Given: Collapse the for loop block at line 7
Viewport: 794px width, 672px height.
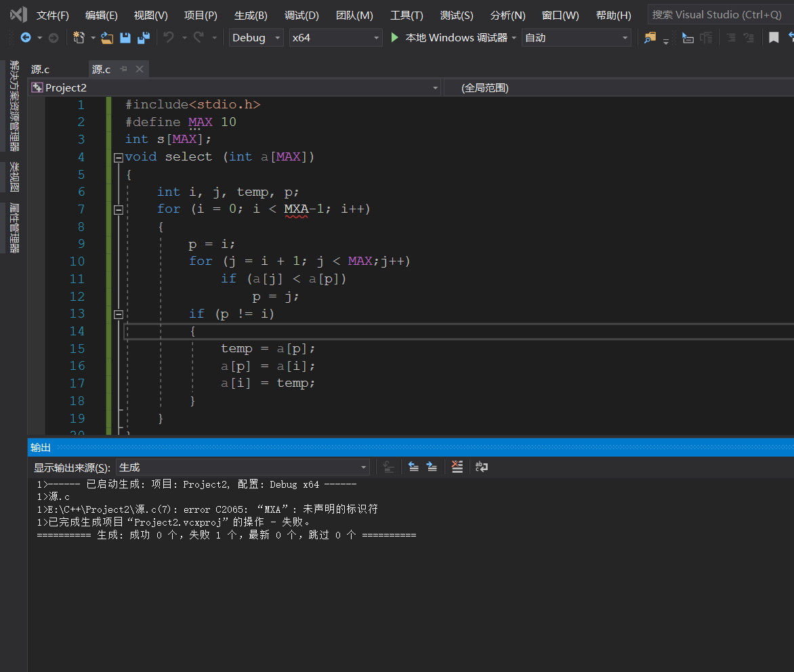Looking at the screenshot, I should (x=118, y=209).
